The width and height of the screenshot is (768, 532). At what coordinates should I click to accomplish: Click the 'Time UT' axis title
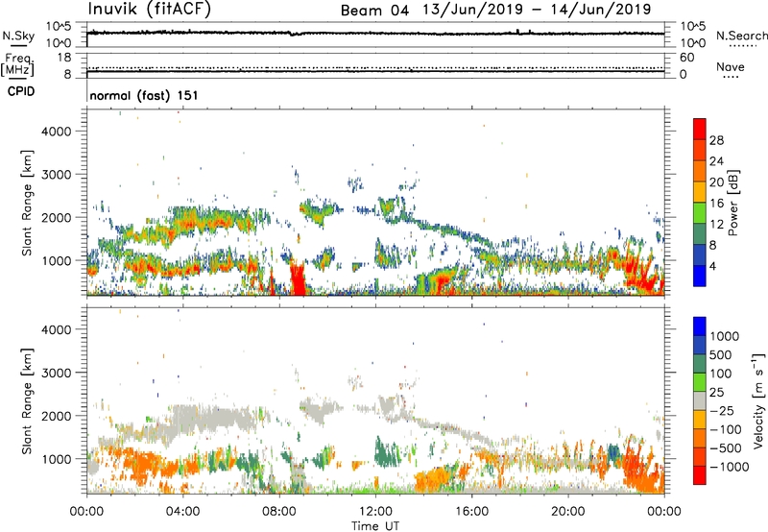[x=375, y=525]
